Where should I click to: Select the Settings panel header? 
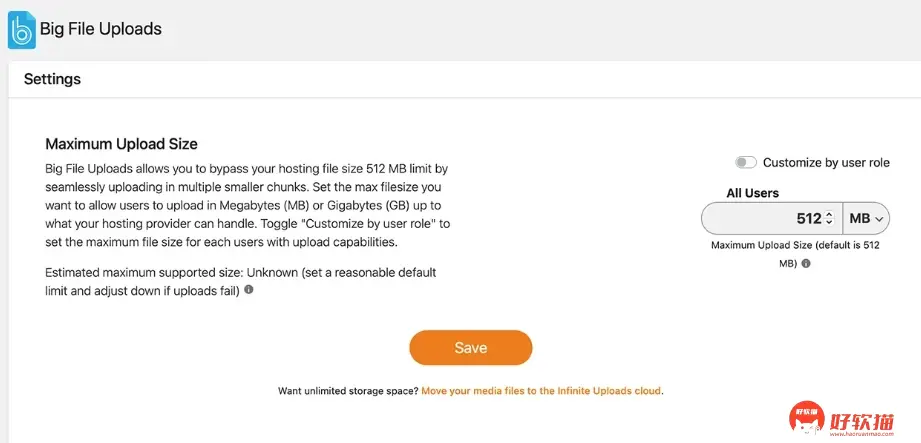coord(52,79)
